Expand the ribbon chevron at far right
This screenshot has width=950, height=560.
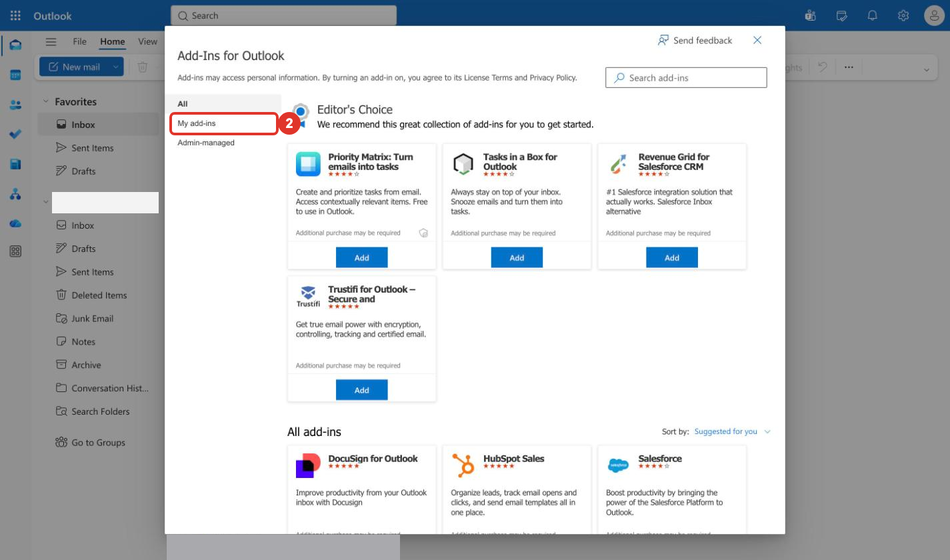coord(926,69)
